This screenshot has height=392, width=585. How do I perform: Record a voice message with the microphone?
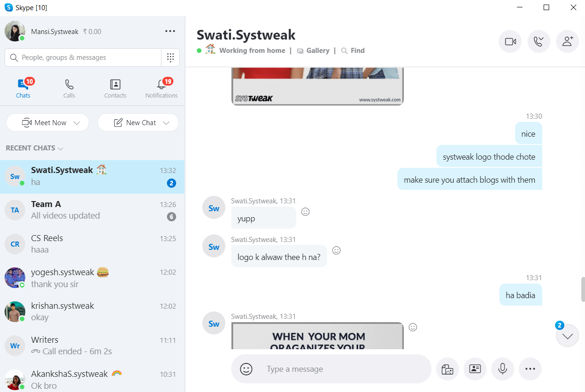coord(502,369)
